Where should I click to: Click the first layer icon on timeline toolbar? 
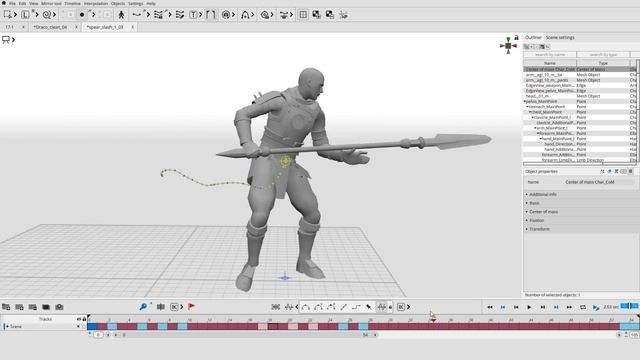click(6, 307)
